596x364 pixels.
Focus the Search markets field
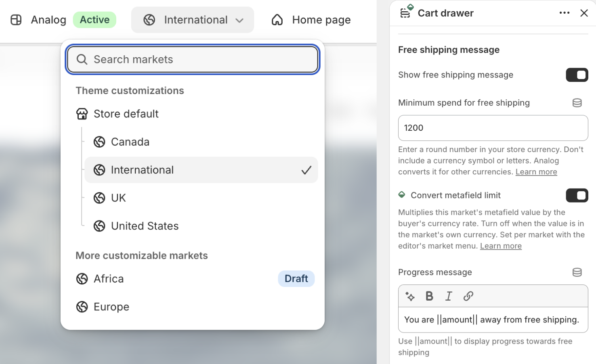pos(193,59)
